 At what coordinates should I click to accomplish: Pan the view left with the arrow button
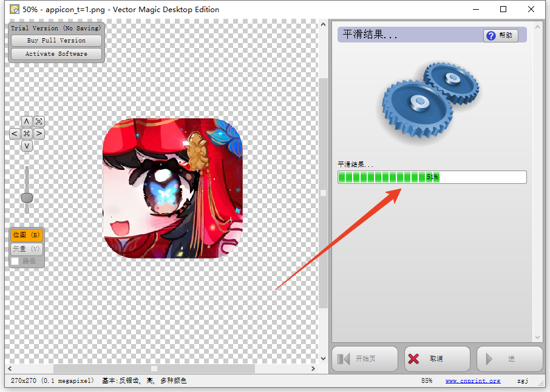[x=15, y=133]
